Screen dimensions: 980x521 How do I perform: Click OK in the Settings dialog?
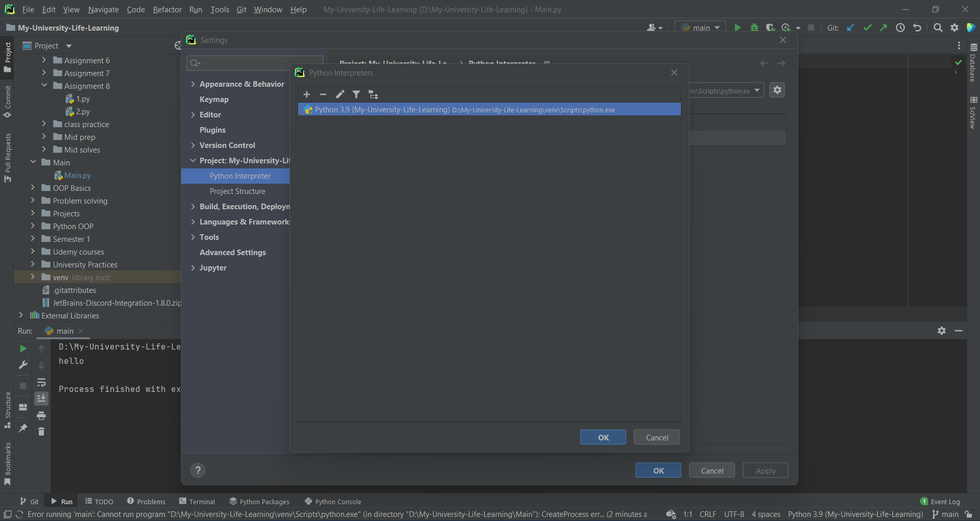pos(658,470)
